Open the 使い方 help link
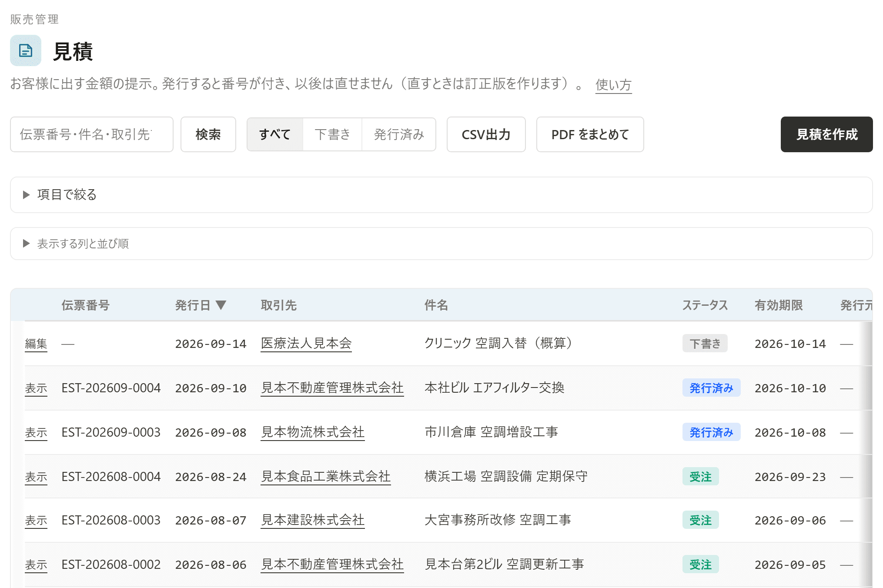This screenshot has height=588, width=883. pyautogui.click(x=613, y=84)
